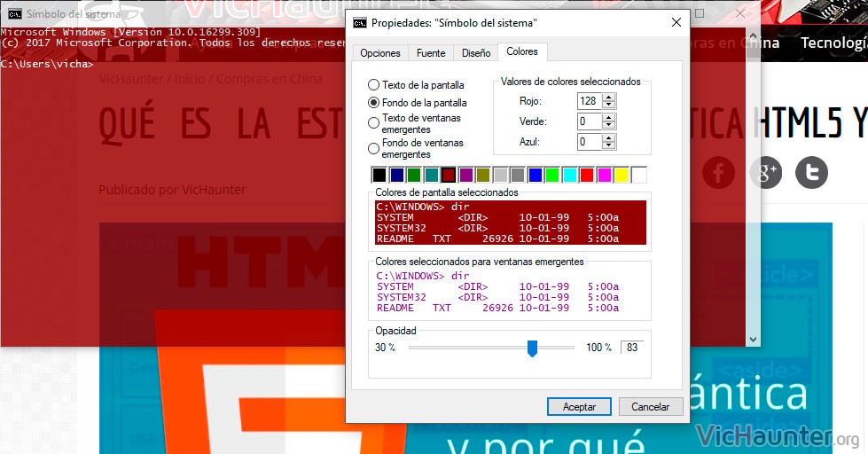
Task: Click the Verde value field
Action: pyautogui.click(x=590, y=121)
